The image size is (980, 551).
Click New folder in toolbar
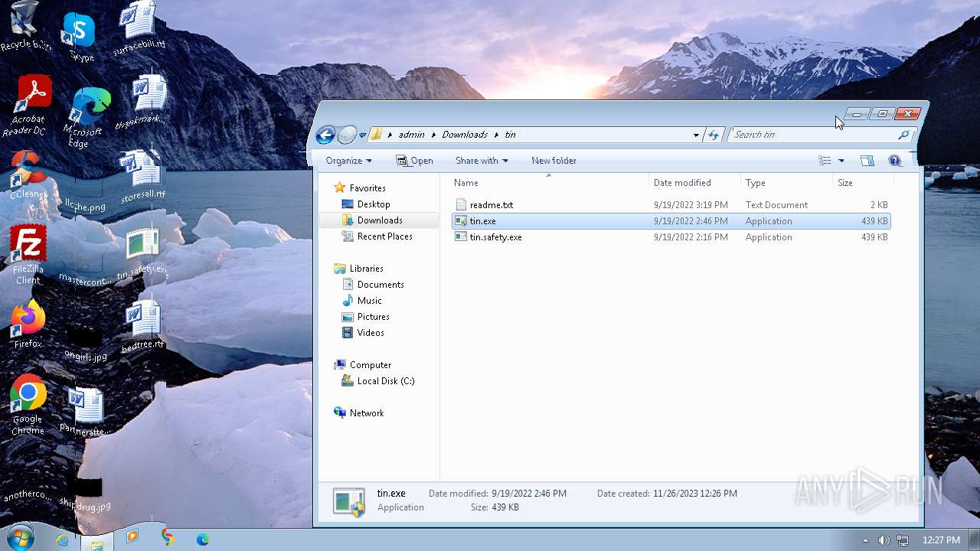pos(554,161)
